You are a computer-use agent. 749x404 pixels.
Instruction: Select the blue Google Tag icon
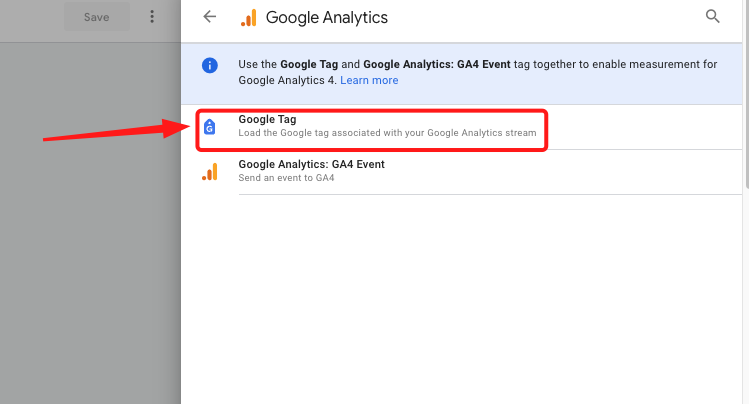209,127
